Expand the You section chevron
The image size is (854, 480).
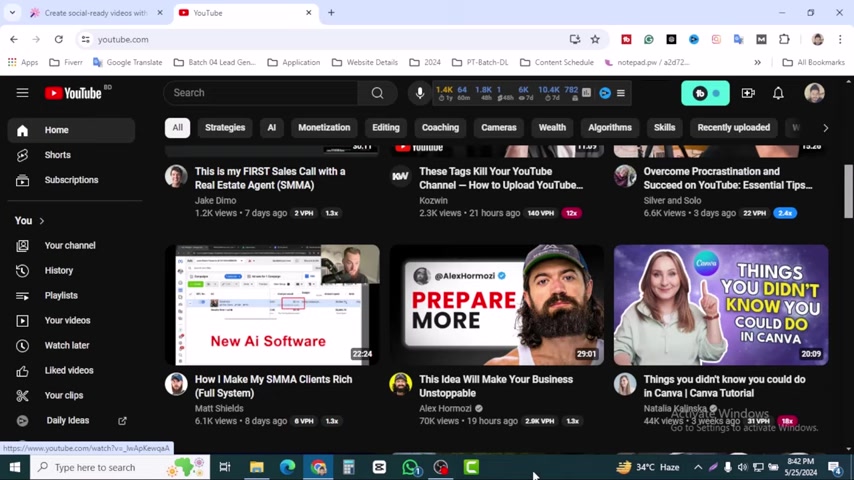click(42, 221)
